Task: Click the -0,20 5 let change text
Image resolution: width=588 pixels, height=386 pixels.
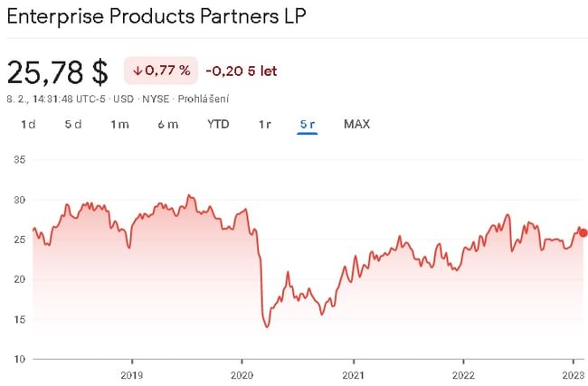Action: [242, 71]
